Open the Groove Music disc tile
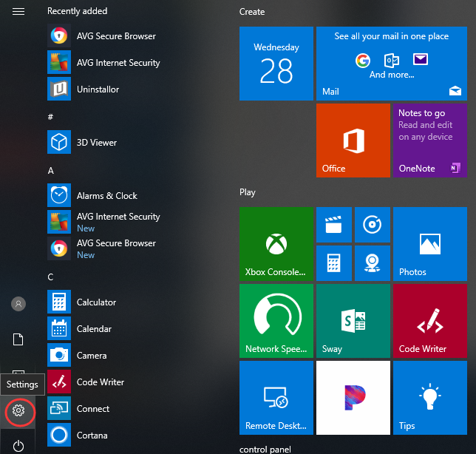This screenshot has width=476, height=454. pyautogui.click(x=373, y=225)
